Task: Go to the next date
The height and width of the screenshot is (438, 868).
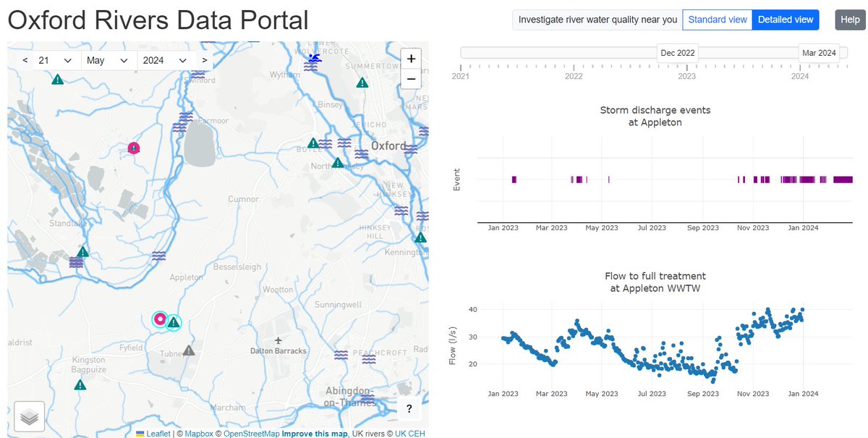Action: pyautogui.click(x=205, y=60)
